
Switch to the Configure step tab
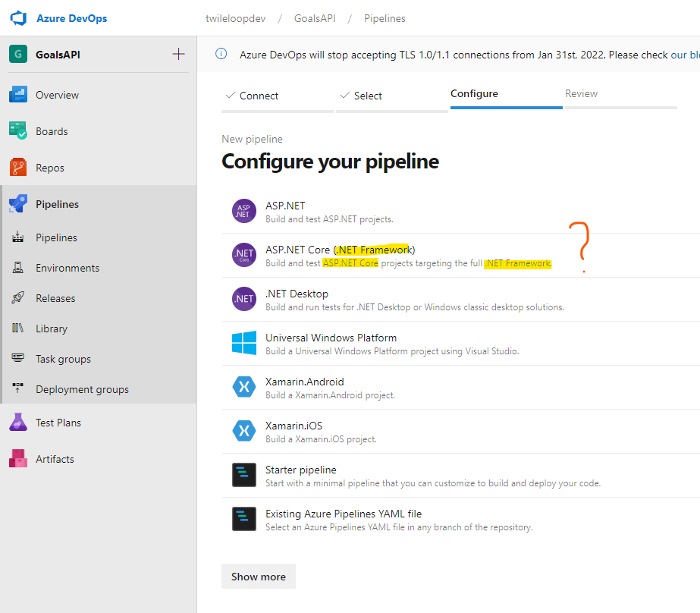(474, 94)
